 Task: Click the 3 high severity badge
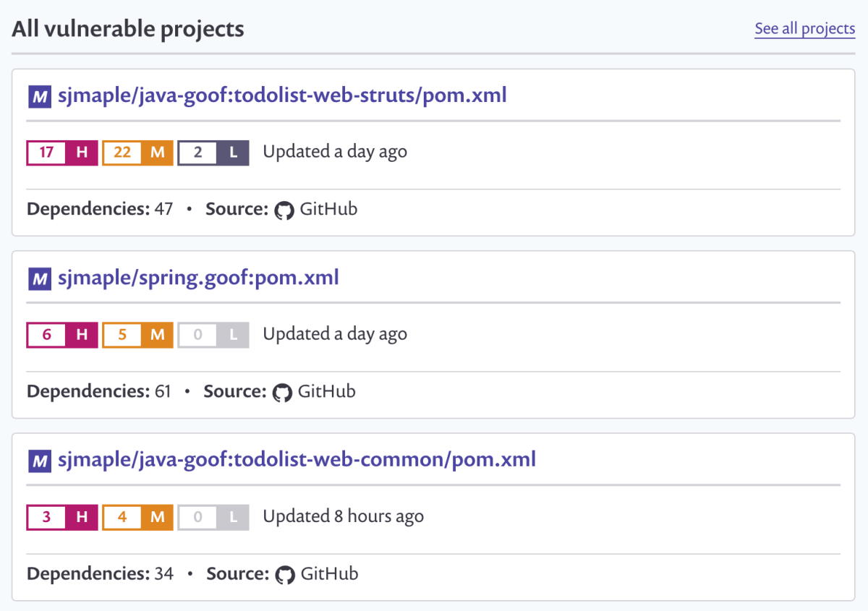(x=62, y=517)
